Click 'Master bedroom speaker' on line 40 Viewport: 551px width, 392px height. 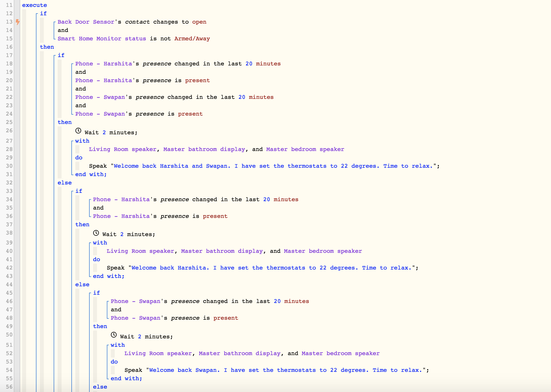point(323,251)
